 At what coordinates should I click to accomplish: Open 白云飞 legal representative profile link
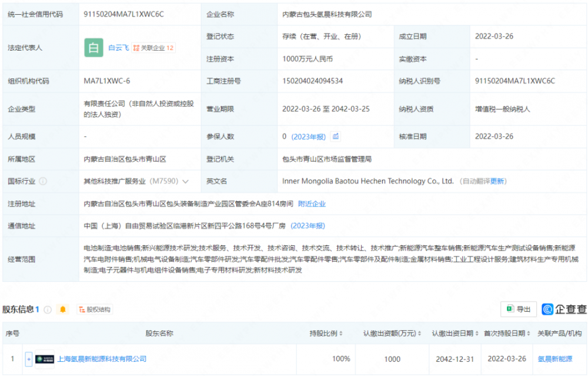point(119,48)
